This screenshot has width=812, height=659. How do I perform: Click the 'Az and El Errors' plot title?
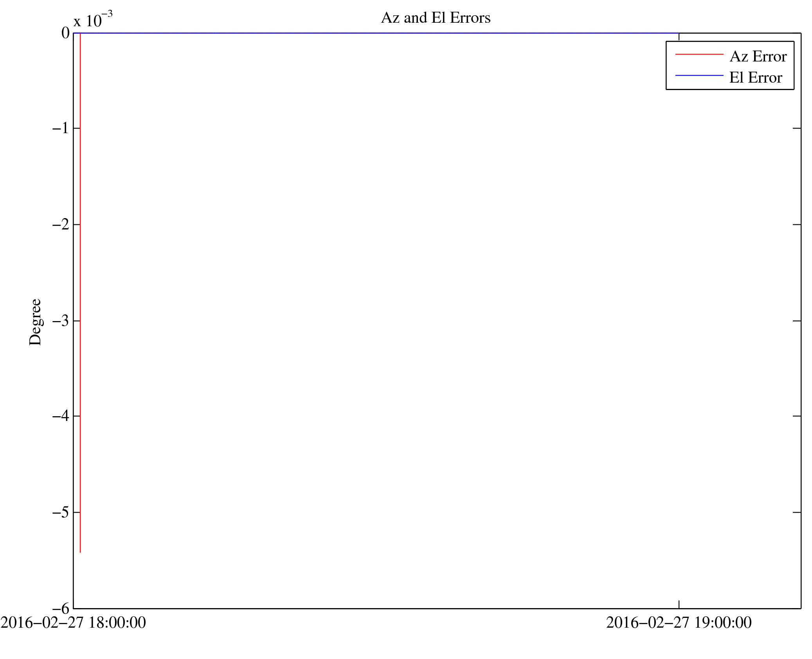tap(435, 18)
